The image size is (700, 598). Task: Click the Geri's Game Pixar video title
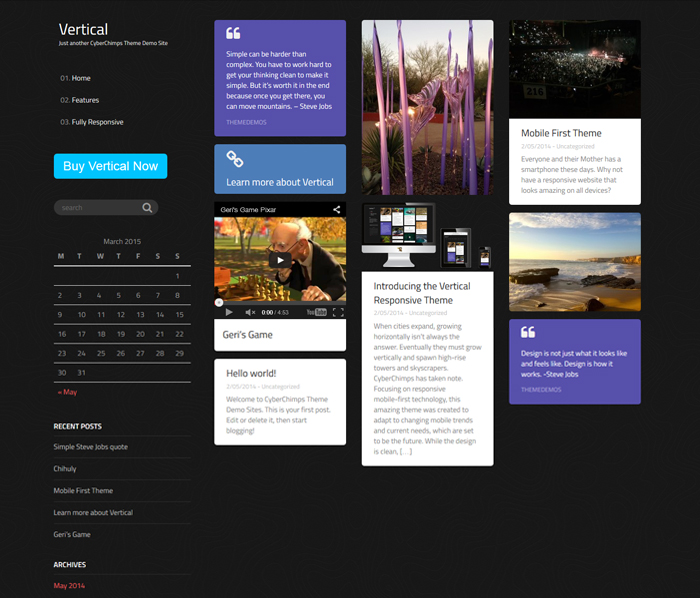tap(248, 209)
